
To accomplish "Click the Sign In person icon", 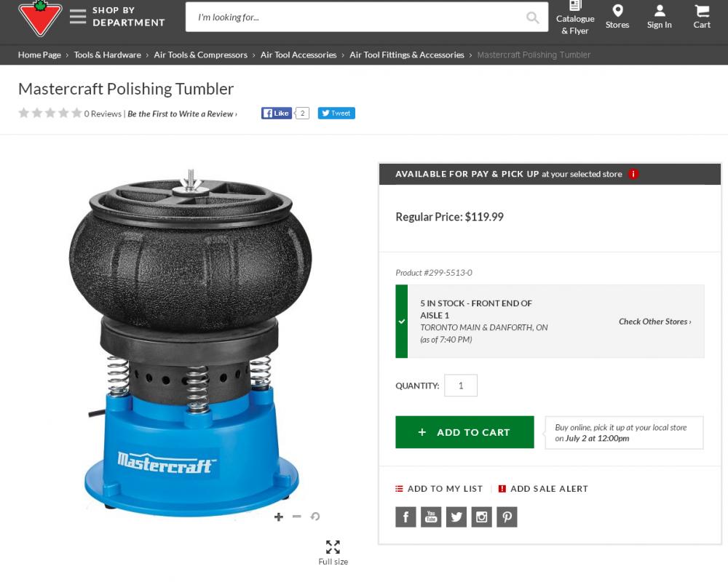I will (660, 11).
